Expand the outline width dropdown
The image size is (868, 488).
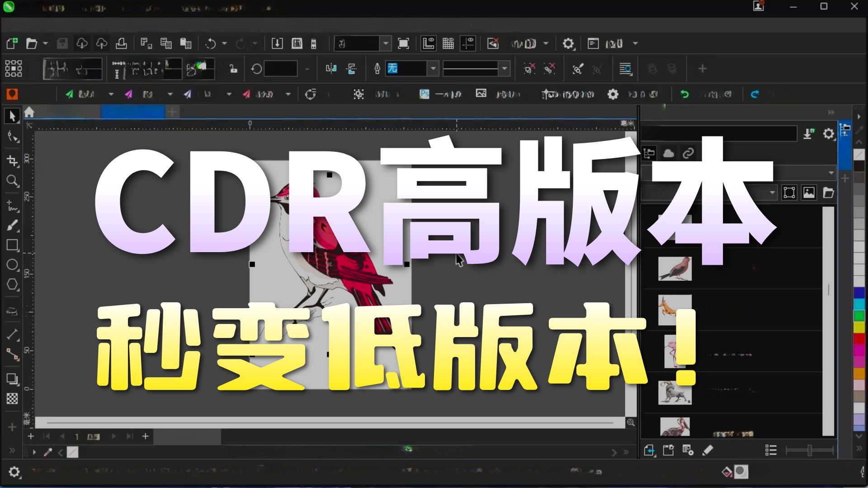504,68
